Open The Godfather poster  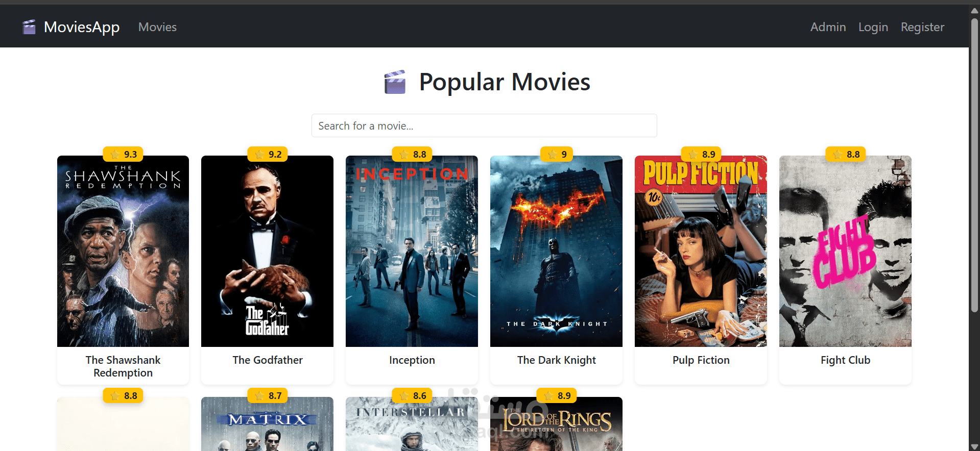(x=267, y=251)
